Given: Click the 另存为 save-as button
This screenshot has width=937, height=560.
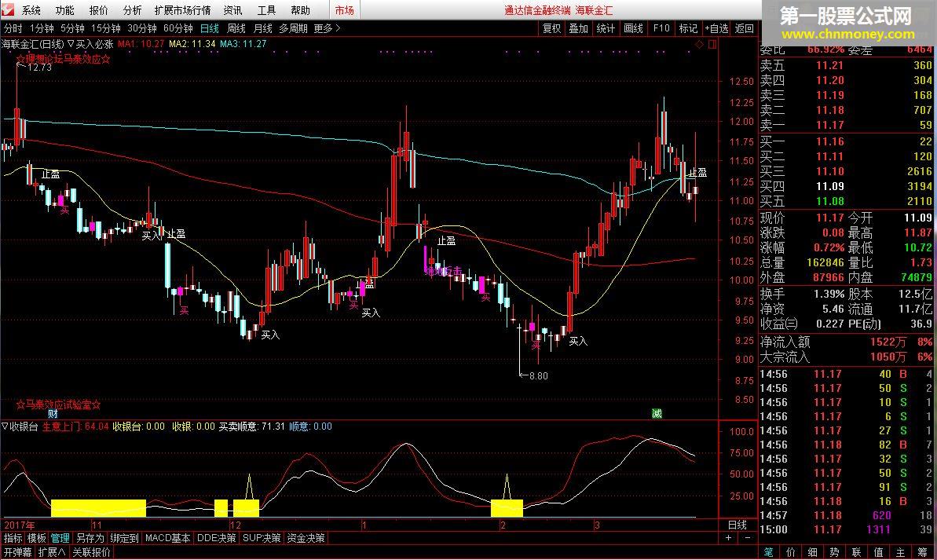Looking at the screenshot, I should (x=90, y=538).
